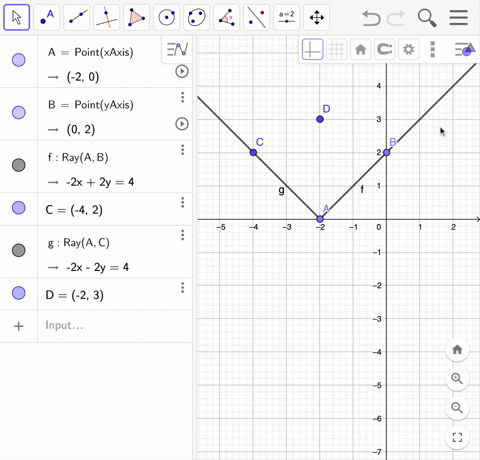Select point A on the x-axis
The height and width of the screenshot is (460, 480).
pos(320,219)
